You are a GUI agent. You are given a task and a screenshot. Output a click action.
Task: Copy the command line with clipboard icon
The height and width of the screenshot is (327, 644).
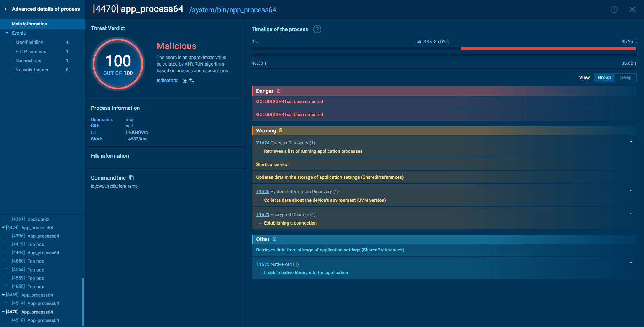pyautogui.click(x=131, y=178)
